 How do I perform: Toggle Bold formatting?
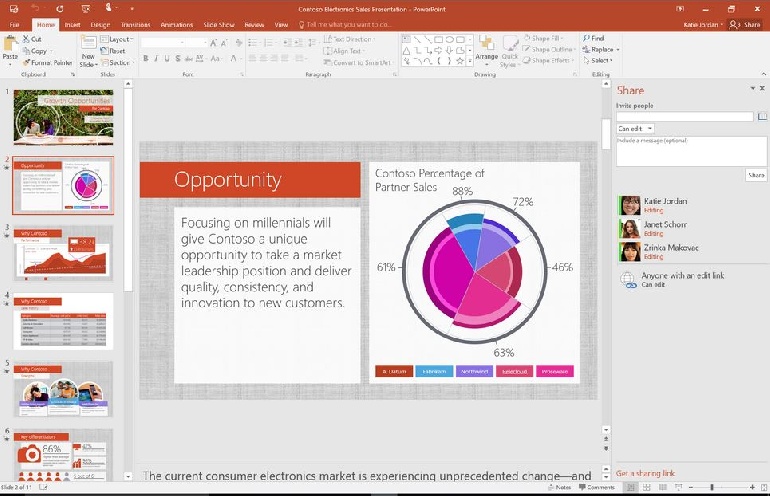coord(146,58)
